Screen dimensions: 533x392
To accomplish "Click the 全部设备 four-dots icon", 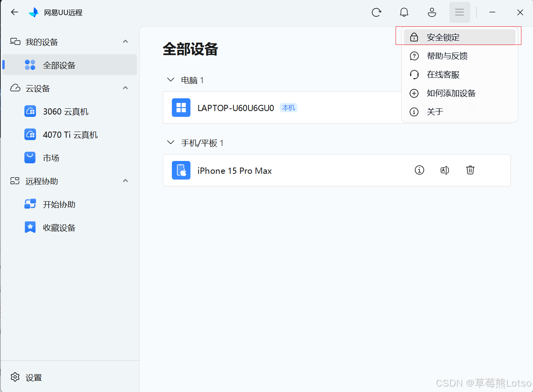I will pos(30,65).
